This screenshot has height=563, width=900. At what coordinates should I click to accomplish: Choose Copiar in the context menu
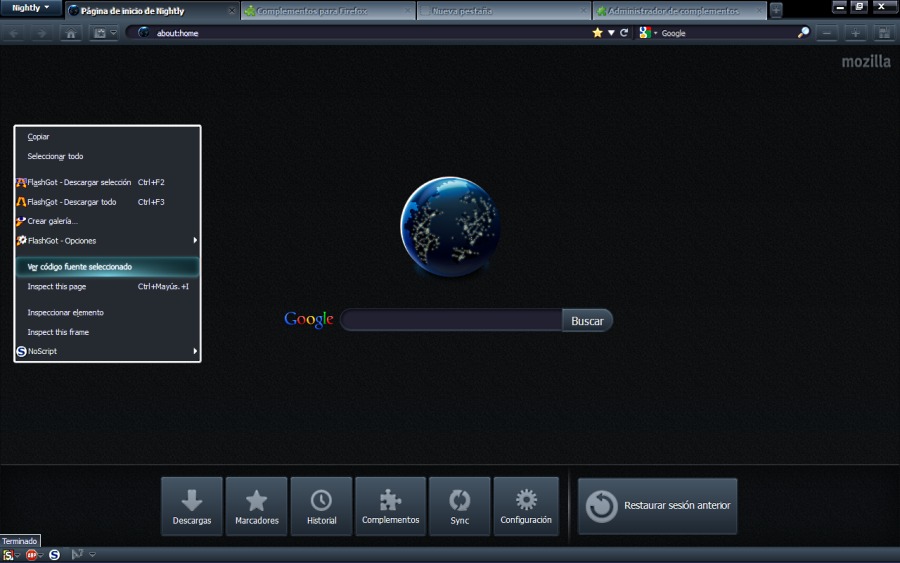(107, 137)
